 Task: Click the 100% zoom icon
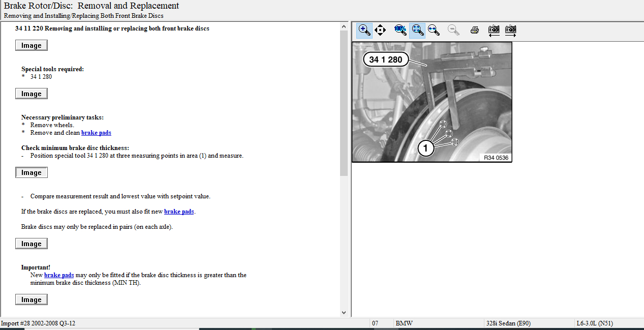coord(401,30)
